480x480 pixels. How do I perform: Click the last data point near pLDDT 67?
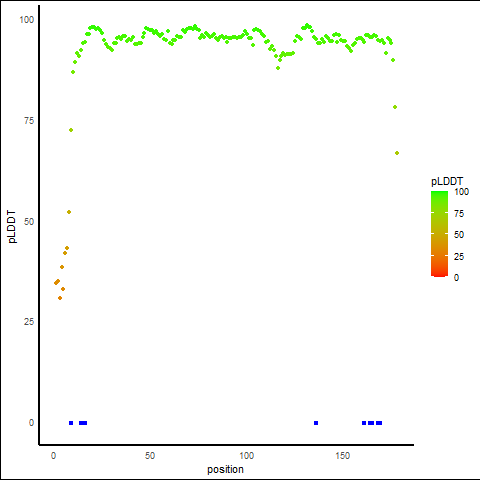click(397, 153)
